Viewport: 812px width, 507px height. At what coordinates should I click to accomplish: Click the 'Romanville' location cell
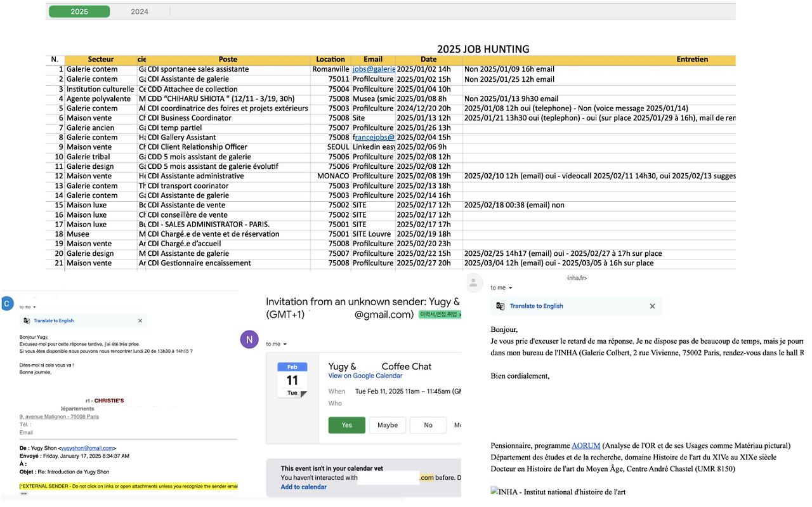331,69
